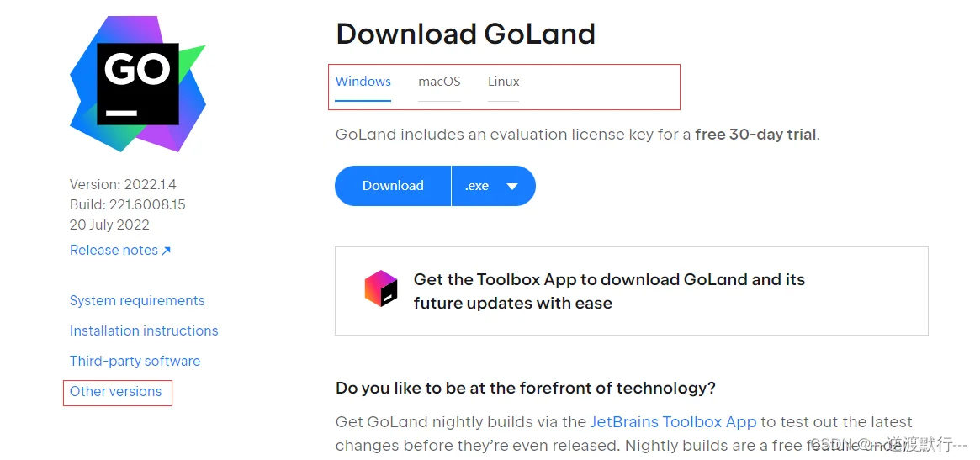The image size is (980, 460).
Task: Open Installation instructions
Action: point(144,330)
